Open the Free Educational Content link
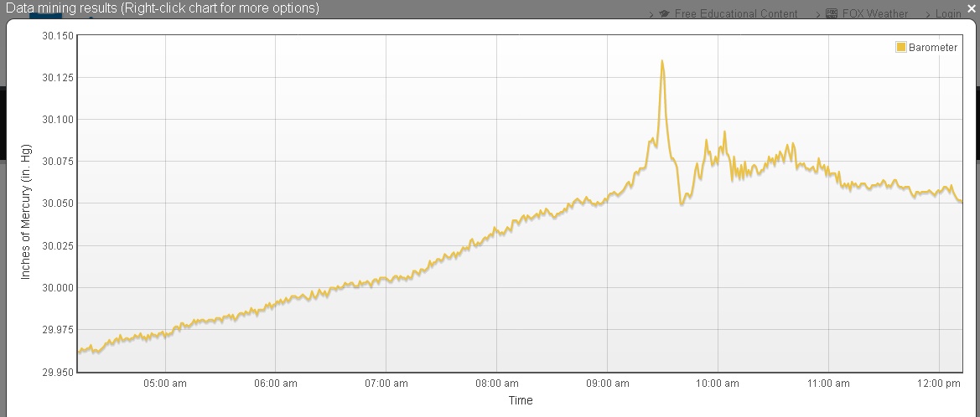The width and height of the screenshot is (980, 417). 735,13
